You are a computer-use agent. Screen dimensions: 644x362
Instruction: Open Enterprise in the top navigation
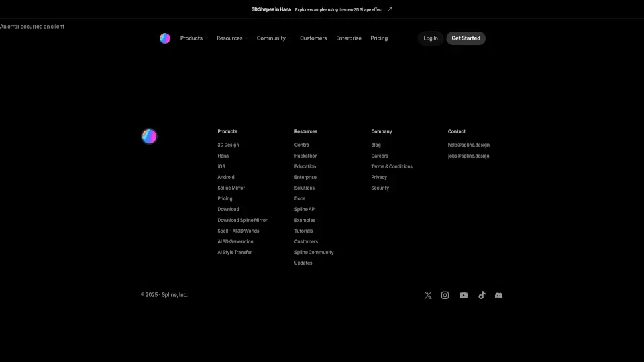(349, 38)
